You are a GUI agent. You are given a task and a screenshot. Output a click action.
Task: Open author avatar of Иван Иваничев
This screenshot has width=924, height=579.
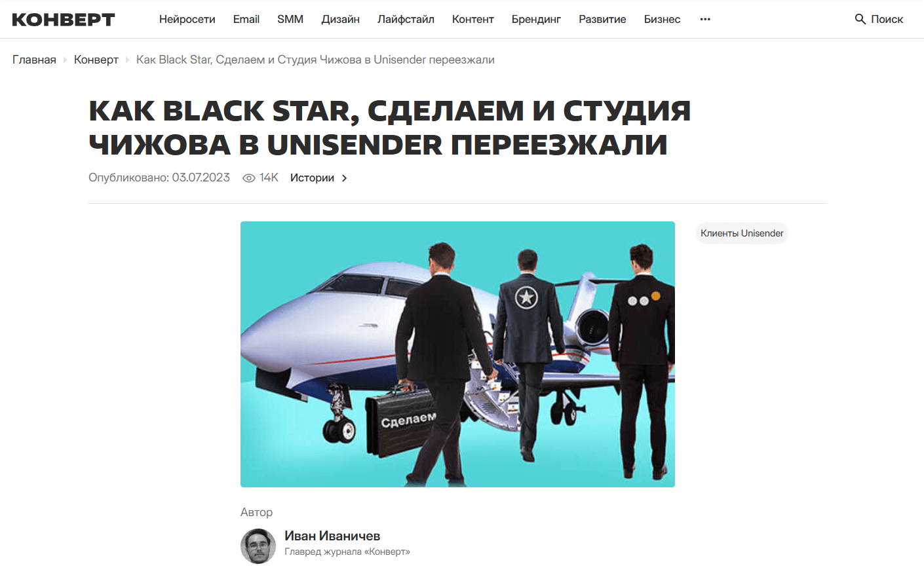(x=258, y=546)
